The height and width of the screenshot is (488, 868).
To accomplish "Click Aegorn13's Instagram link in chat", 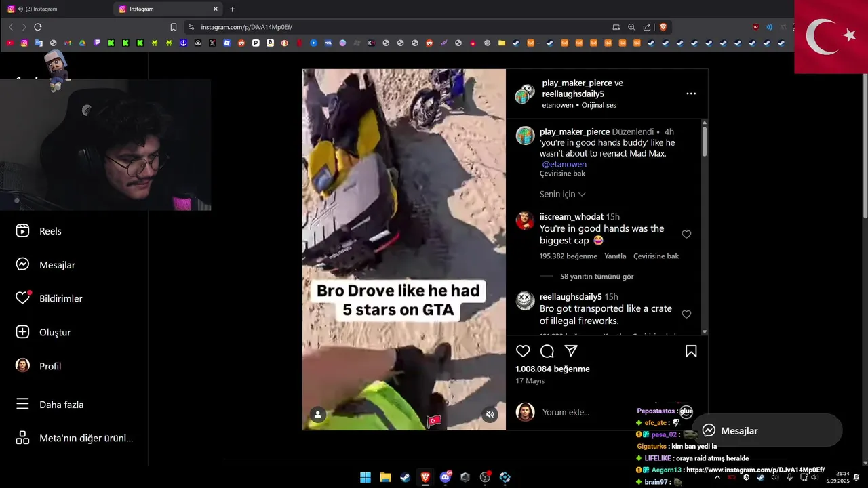I will pos(755,470).
